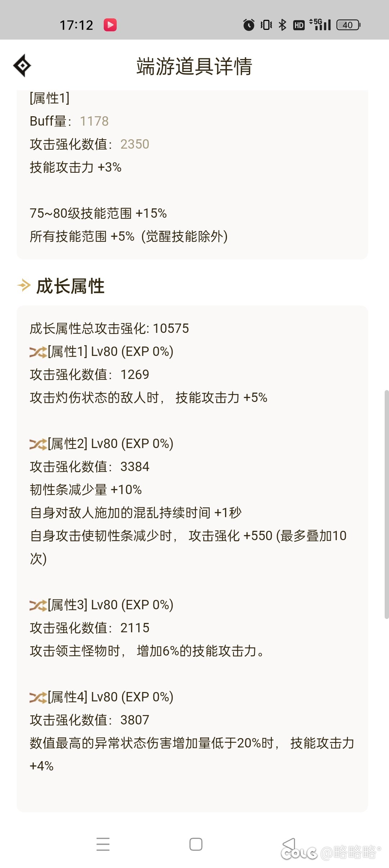Screen dimensions: 389x868
Task: Tap the Buff量 value 1178
Action: coord(94,121)
